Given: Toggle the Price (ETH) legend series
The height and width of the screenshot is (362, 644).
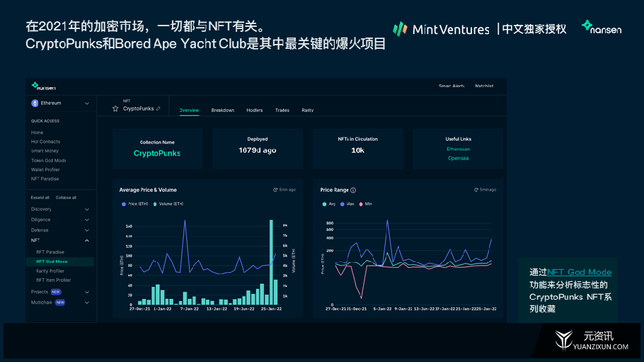Looking at the screenshot, I should (134, 204).
